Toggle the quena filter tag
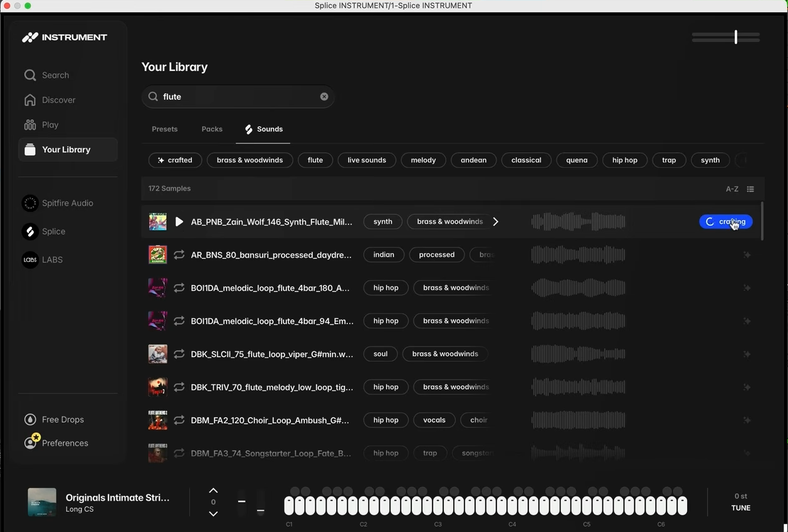The height and width of the screenshot is (532, 788). [577, 160]
